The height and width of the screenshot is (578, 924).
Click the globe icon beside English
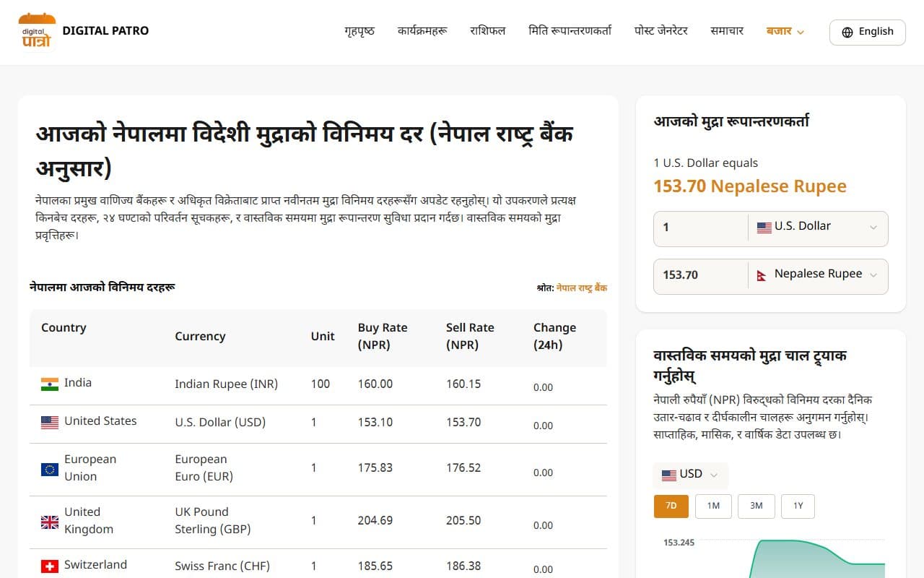pyautogui.click(x=847, y=33)
